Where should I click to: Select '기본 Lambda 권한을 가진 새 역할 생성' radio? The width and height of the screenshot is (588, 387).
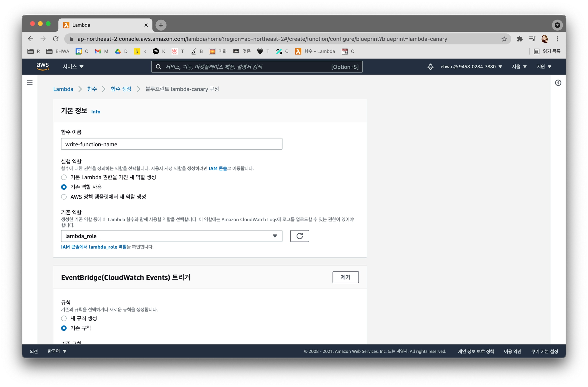[64, 177]
